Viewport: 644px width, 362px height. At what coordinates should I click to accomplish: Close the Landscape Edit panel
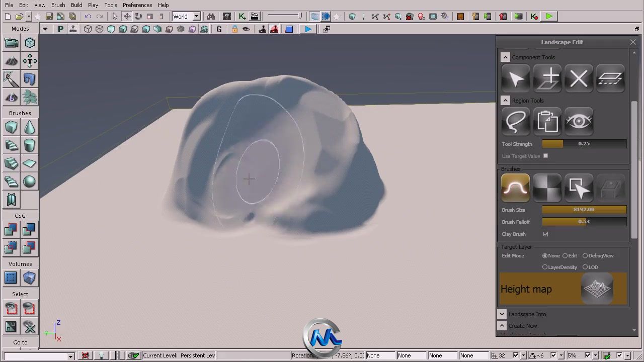633,42
